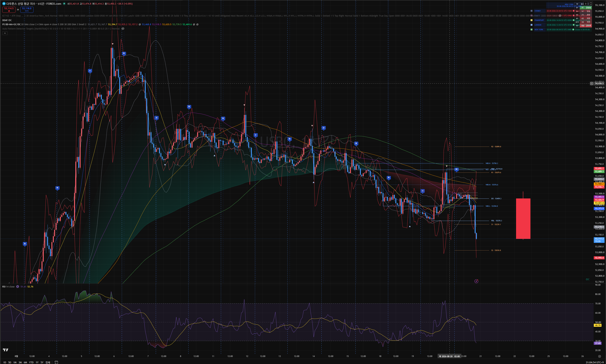Click the down-arrow icon at top right
606x364 pixels.
586,3
